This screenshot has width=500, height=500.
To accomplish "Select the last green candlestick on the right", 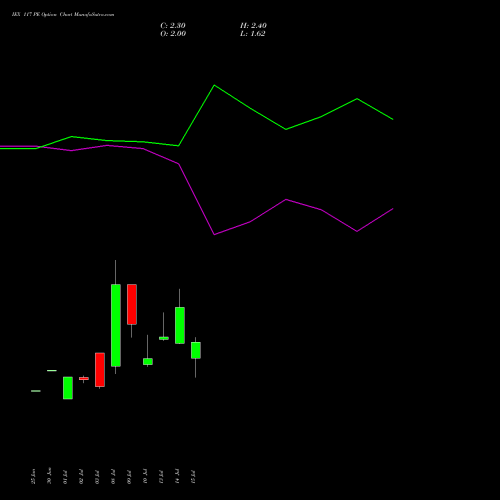I will [196, 350].
